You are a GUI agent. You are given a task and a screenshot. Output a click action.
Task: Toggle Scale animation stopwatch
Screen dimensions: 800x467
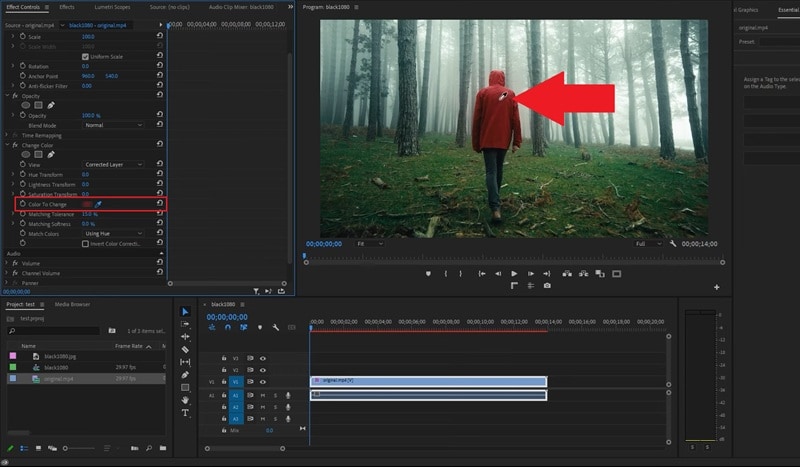point(22,36)
